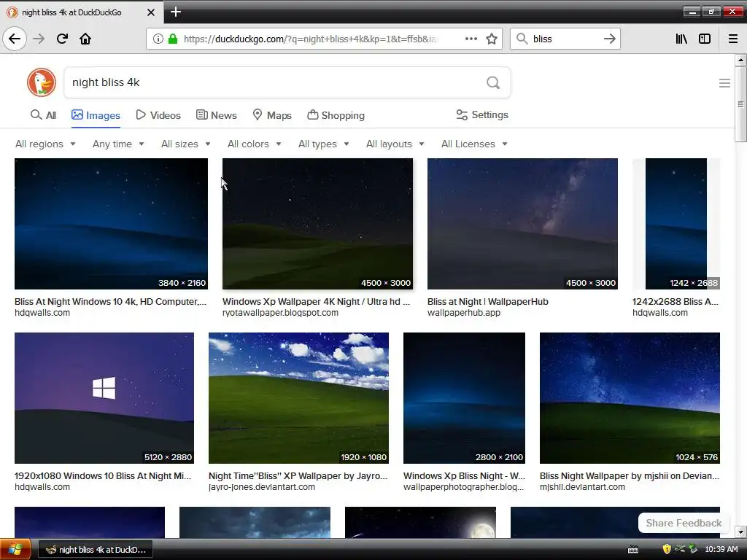The height and width of the screenshot is (560, 747).
Task: Click the night bliss 4k taskbar button
Action: click(x=96, y=550)
